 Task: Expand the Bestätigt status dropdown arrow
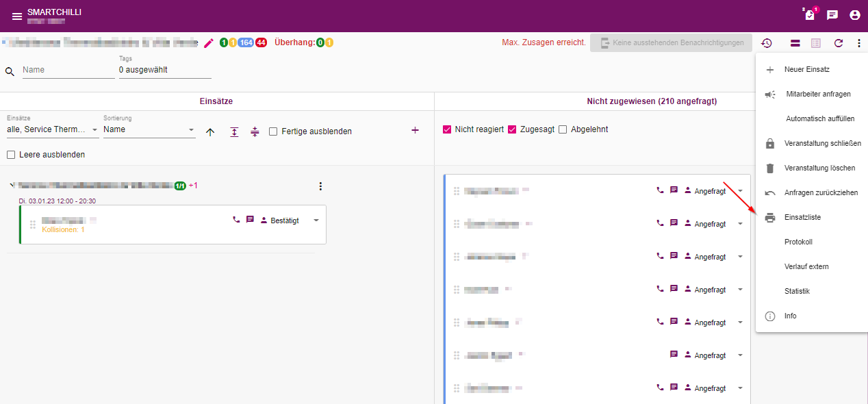(x=316, y=220)
